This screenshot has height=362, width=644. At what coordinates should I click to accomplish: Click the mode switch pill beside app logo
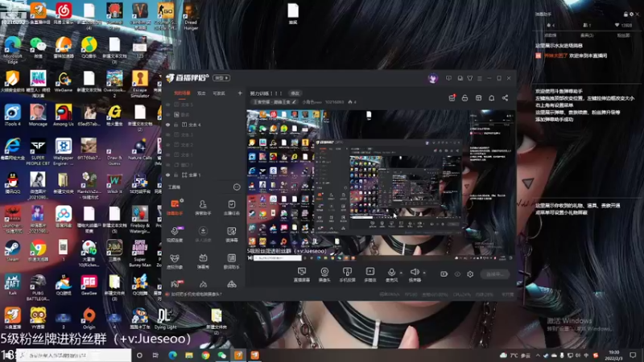tap(221, 78)
